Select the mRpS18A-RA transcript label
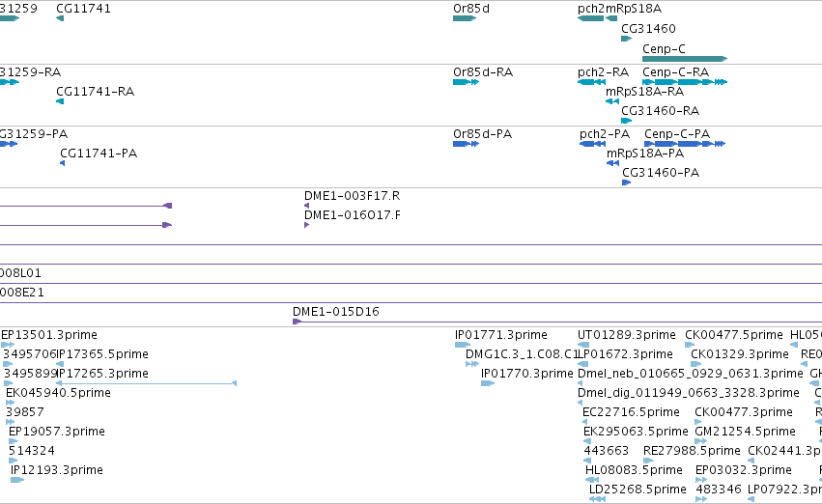This screenshot has width=822, height=504. (645, 91)
